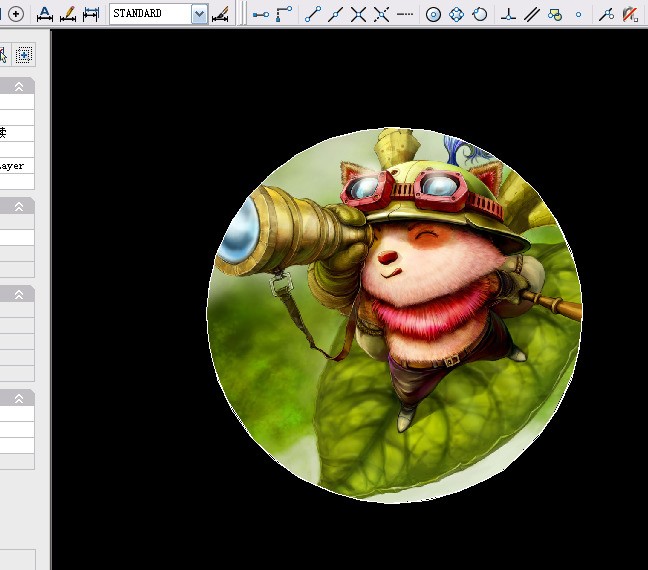Enable Snap to Intersection
The image size is (648, 570).
tap(358, 14)
